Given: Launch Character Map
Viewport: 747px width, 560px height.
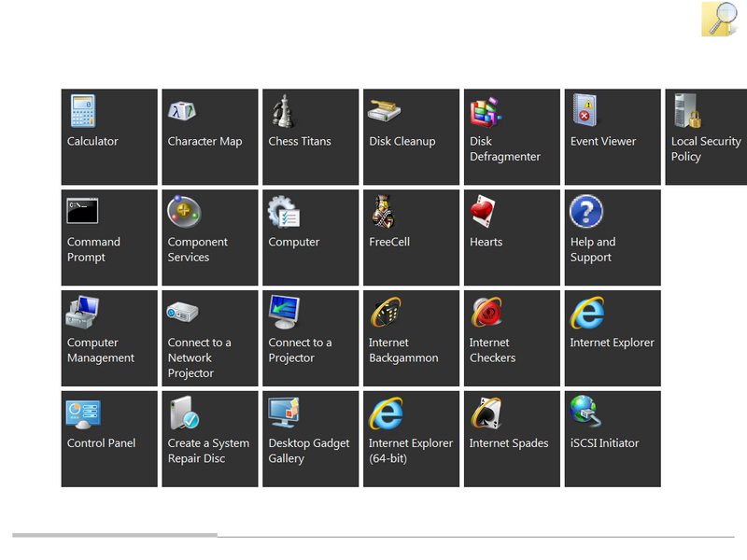Looking at the screenshot, I should [210, 136].
